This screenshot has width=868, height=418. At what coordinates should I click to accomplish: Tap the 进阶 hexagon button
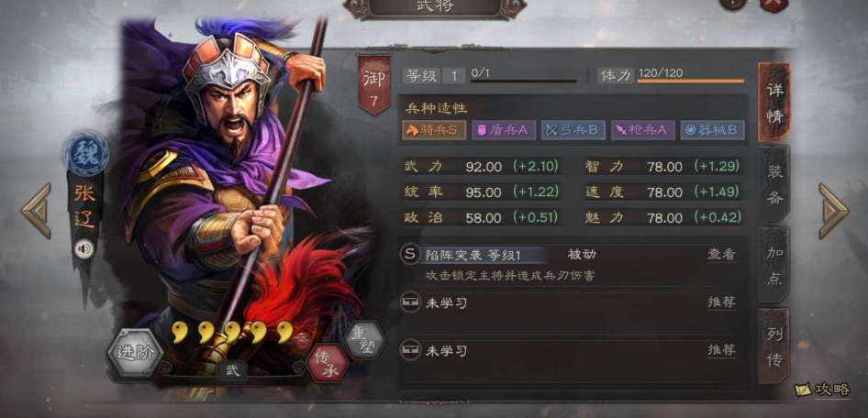135,353
